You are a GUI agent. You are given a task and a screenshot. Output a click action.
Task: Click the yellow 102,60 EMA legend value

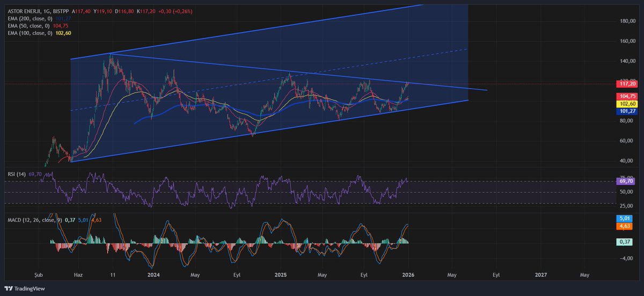point(63,33)
